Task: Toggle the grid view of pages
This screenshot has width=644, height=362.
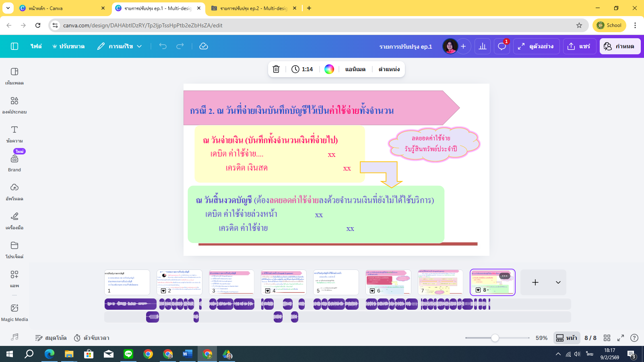Action: [x=607, y=338]
